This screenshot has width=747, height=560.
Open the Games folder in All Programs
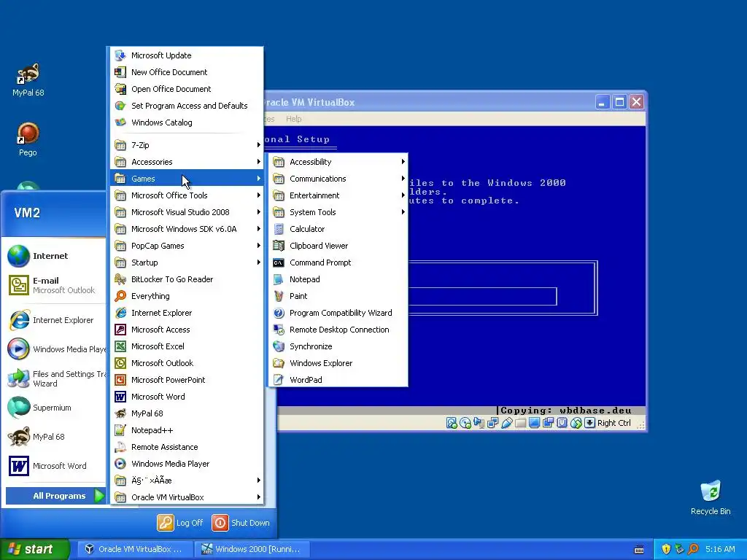187,179
